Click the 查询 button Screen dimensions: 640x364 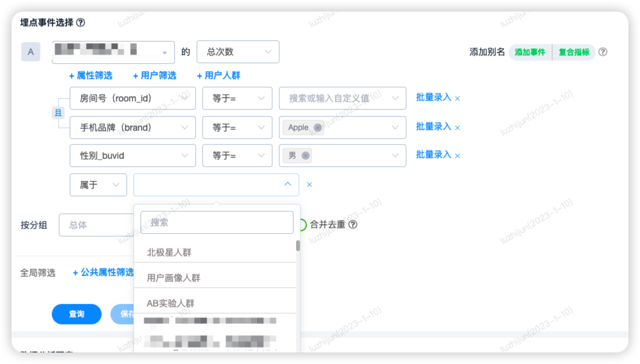tap(77, 314)
